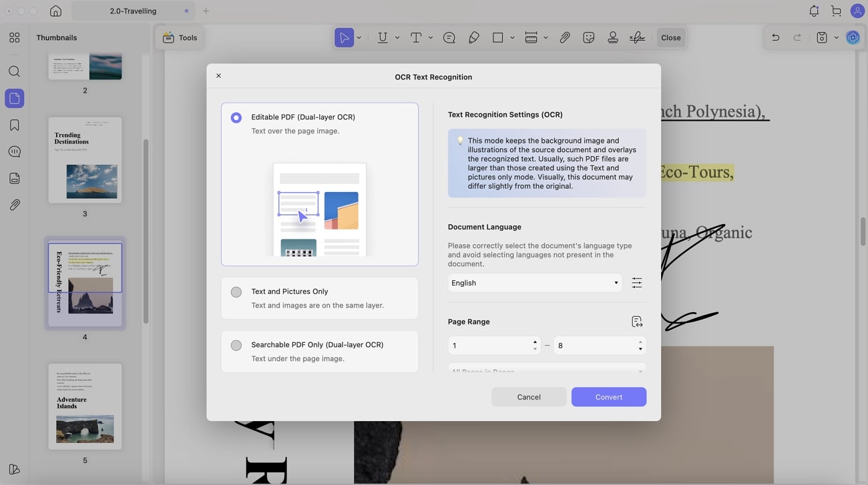Viewport: 868px width, 485px height.
Task: Cancel the OCR dialog
Action: click(x=529, y=397)
